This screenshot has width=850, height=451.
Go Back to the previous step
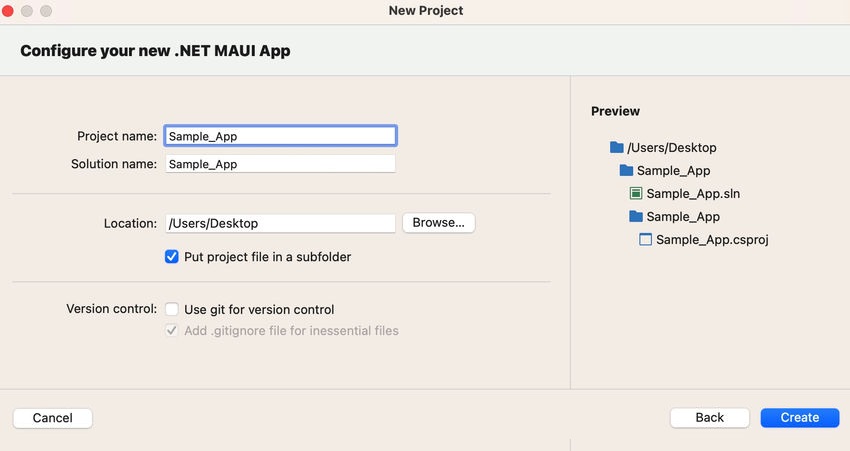(710, 418)
